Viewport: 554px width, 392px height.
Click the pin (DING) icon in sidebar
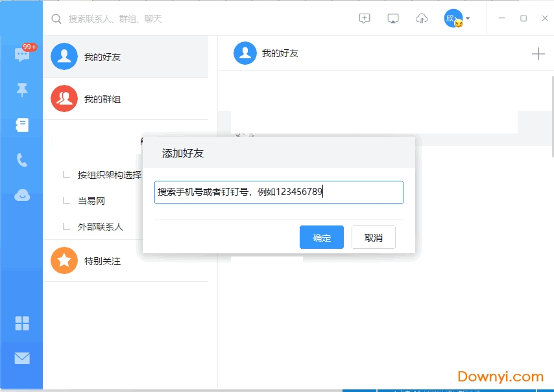point(22,90)
